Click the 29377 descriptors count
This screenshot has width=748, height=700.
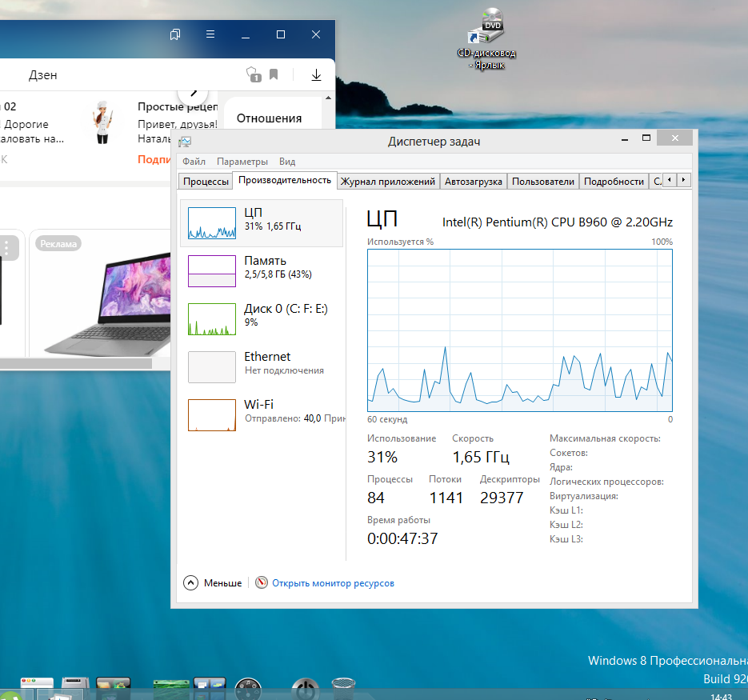502,498
